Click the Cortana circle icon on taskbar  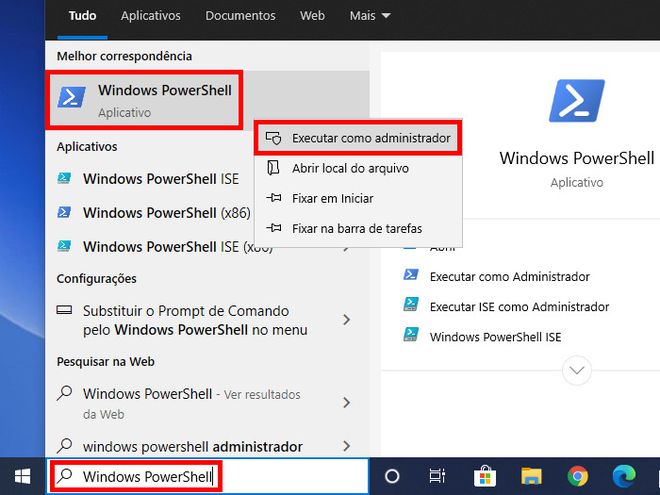click(x=392, y=476)
